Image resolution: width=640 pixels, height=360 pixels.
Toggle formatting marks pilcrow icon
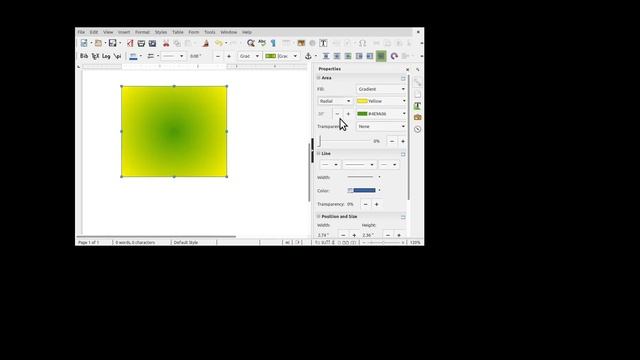[x=273, y=43]
